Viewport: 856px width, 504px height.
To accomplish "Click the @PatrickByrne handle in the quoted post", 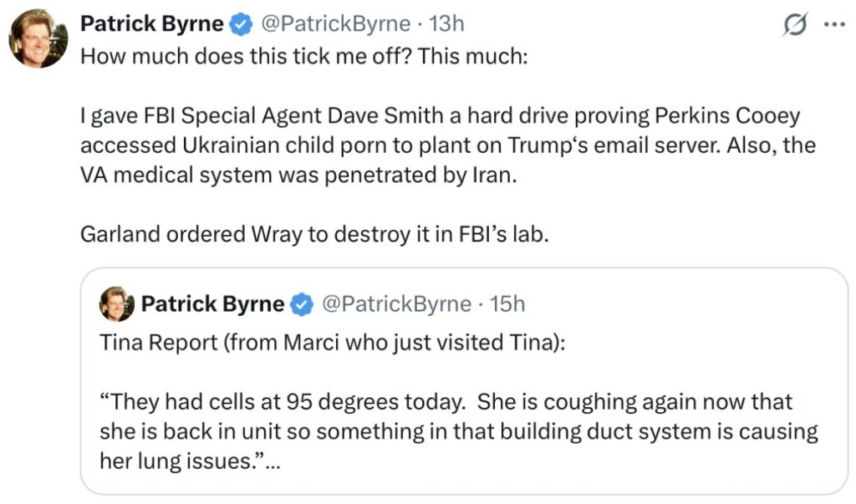I will click(x=396, y=304).
